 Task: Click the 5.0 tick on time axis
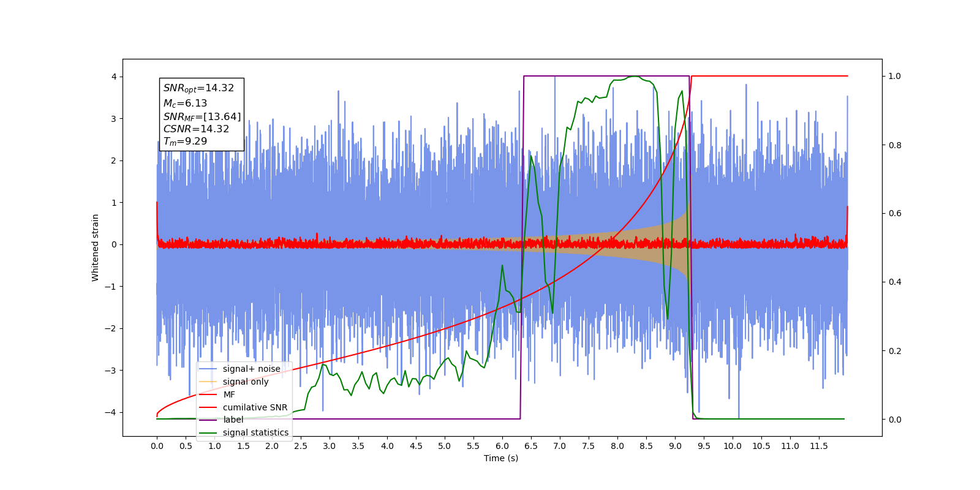tap(445, 446)
